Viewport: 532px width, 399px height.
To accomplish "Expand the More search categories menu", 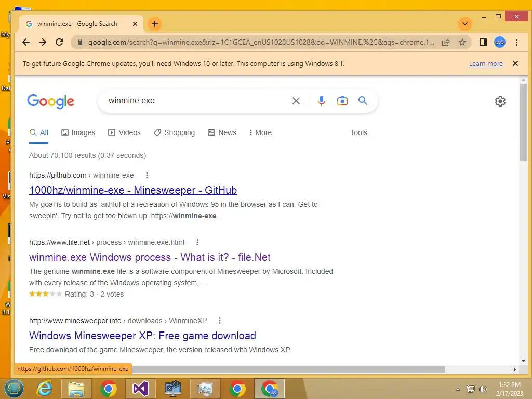I will pyautogui.click(x=260, y=132).
